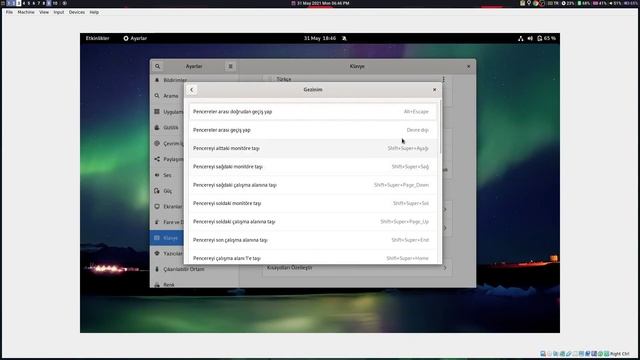Click "Pencereler arası geçiş yap" row
This screenshot has height=360, width=640.
313,130
